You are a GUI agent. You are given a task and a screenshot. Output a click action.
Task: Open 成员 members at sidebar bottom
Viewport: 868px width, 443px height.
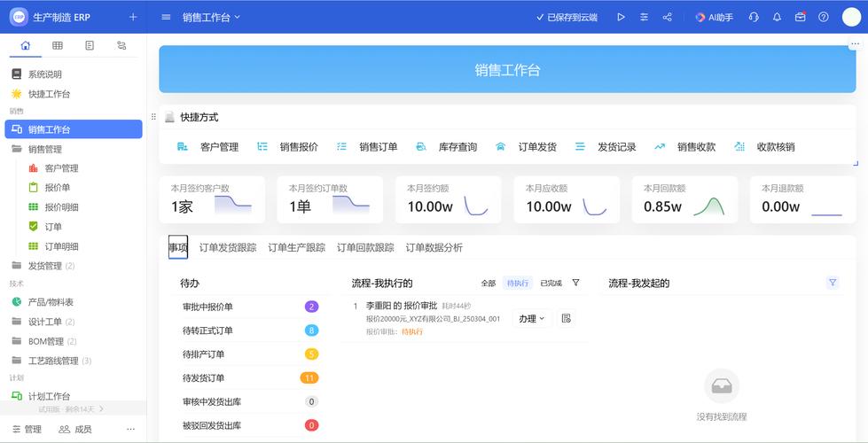(x=75, y=429)
